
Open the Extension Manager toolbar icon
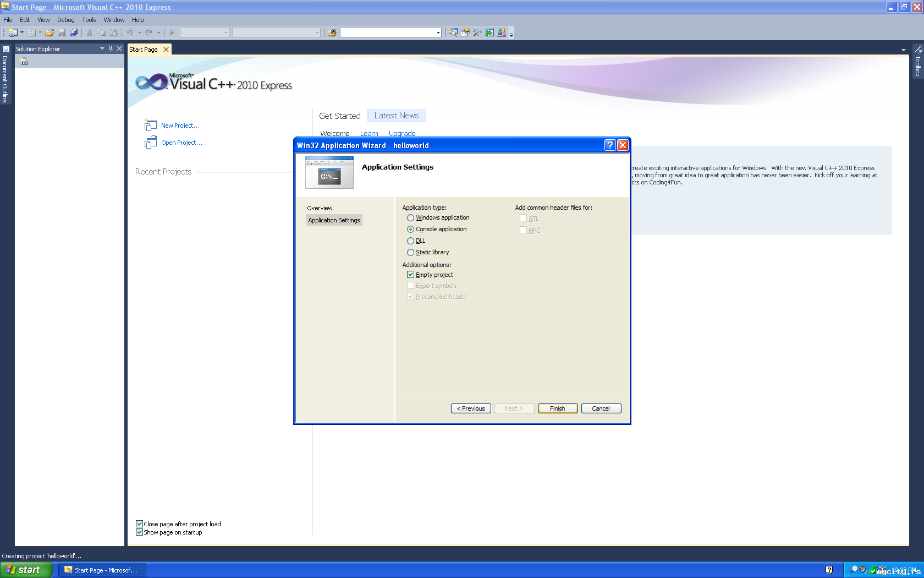coord(502,32)
